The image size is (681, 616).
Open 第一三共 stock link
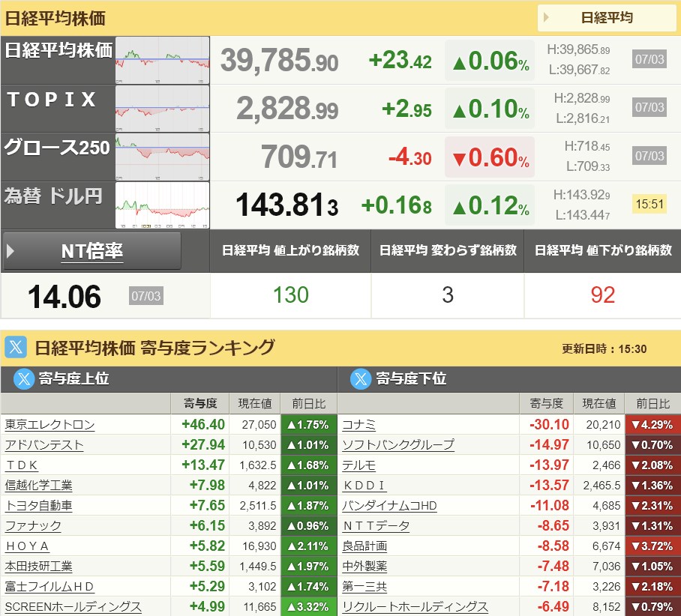364,587
